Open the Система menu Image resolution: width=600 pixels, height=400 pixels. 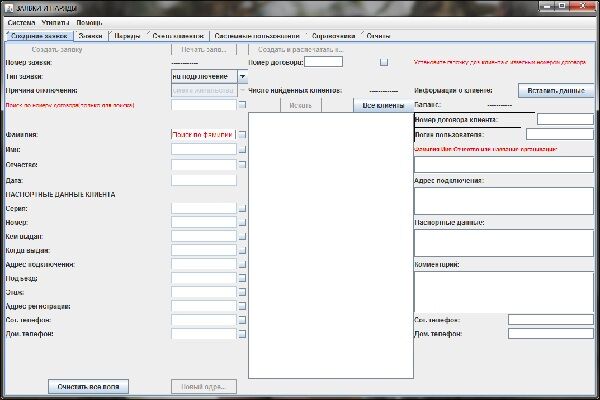click(x=21, y=23)
